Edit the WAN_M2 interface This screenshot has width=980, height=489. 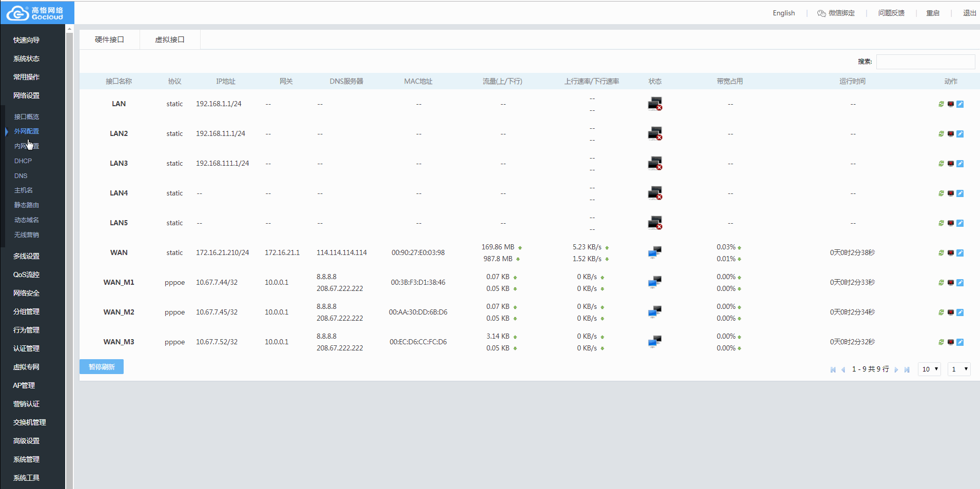tap(960, 312)
